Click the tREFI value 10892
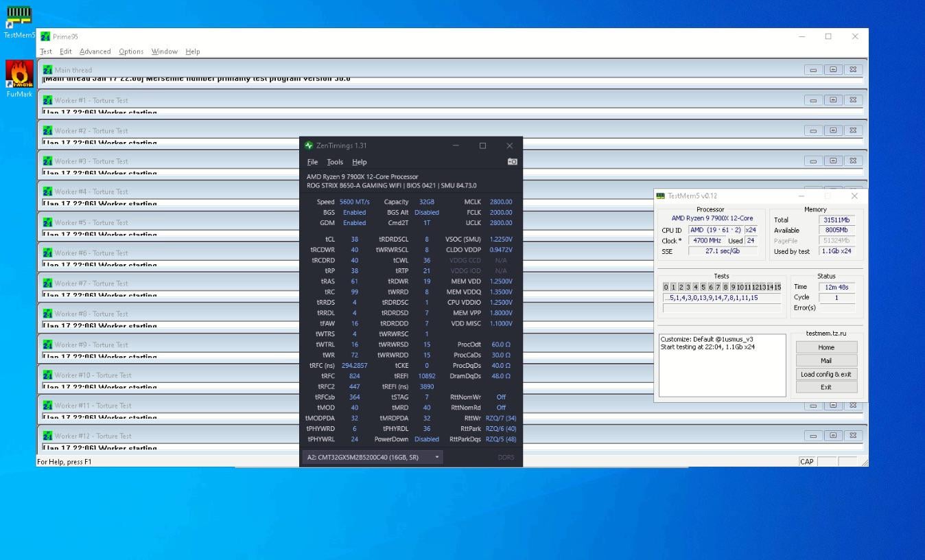Image resolution: width=925 pixels, height=560 pixels. tap(427, 376)
